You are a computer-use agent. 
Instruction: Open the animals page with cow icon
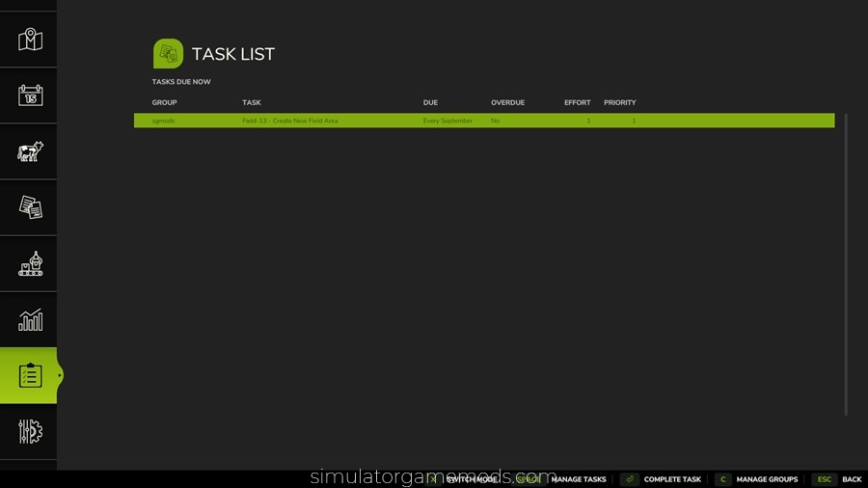tap(30, 151)
